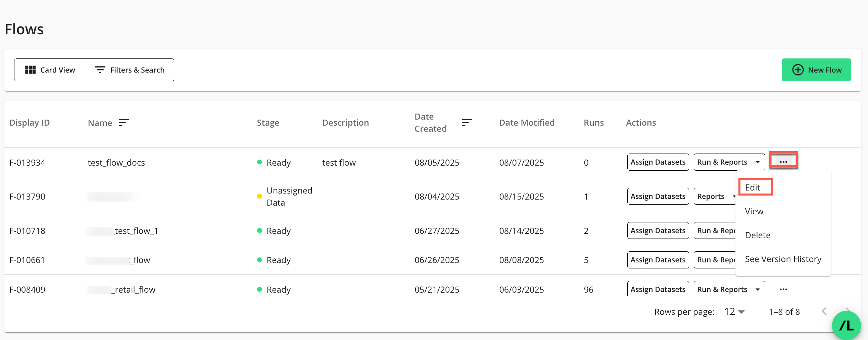The width and height of the screenshot is (868, 340).
Task: Open See Version History menu item
Action: point(783,259)
